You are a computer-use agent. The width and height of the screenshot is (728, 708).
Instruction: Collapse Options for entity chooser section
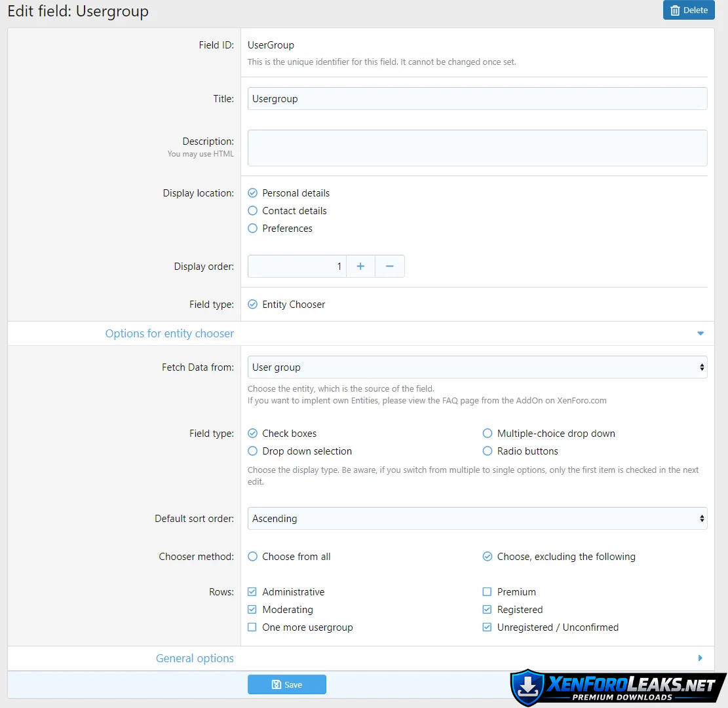[x=700, y=333]
